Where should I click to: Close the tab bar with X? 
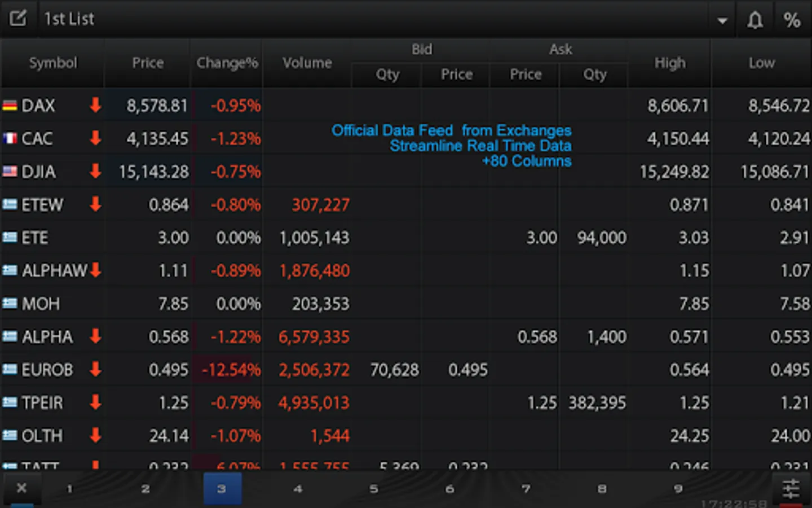click(21, 488)
